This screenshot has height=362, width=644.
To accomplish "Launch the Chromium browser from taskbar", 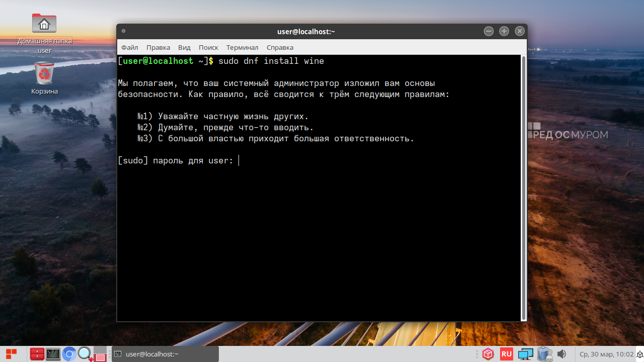I will tap(69, 354).
